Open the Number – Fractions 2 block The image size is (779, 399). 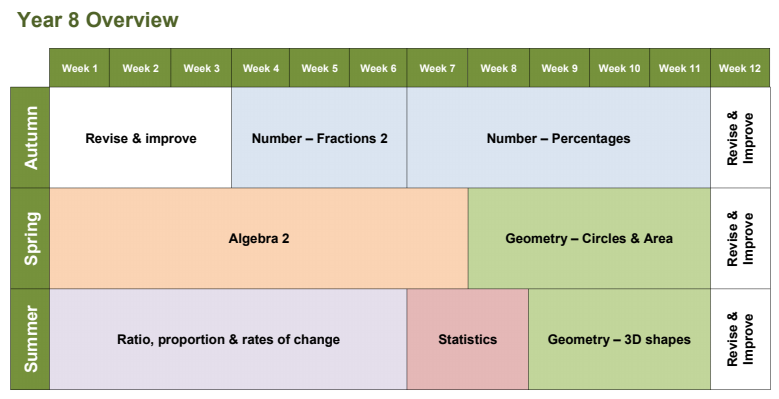[x=319, y=138]
